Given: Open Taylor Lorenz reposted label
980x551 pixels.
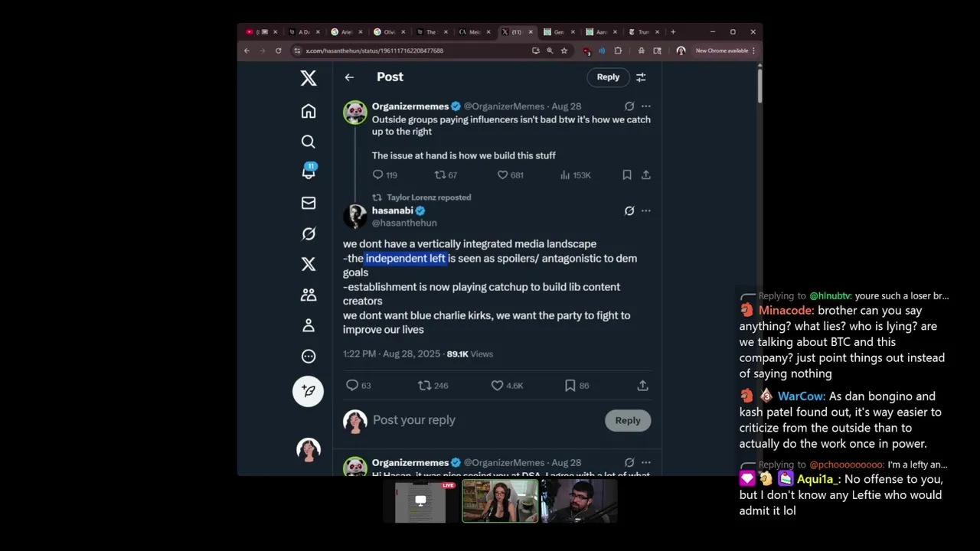Looking at the screenshot, I should click(429, 197).
